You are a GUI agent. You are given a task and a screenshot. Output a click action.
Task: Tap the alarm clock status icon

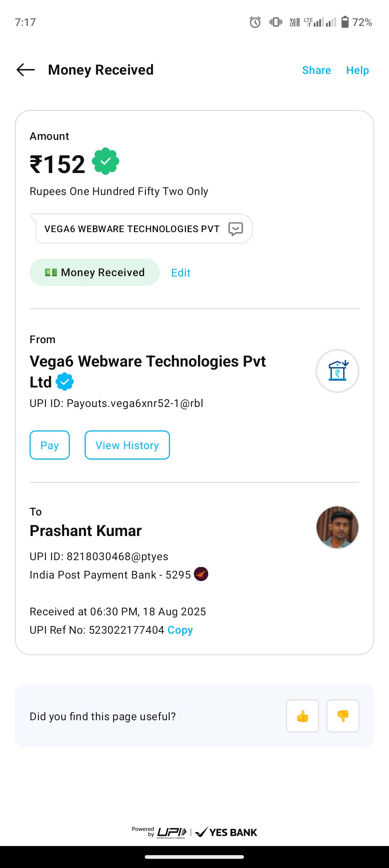255,22
